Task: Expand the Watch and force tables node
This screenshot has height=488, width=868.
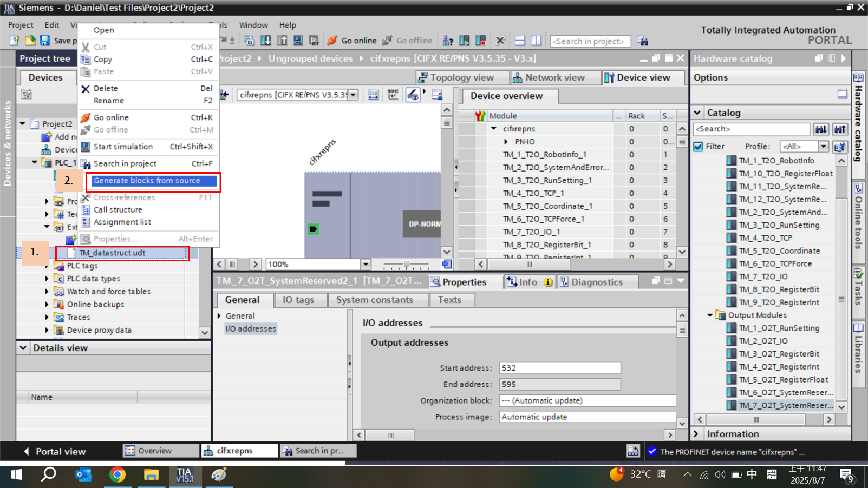Action: (x=47, y=292)
